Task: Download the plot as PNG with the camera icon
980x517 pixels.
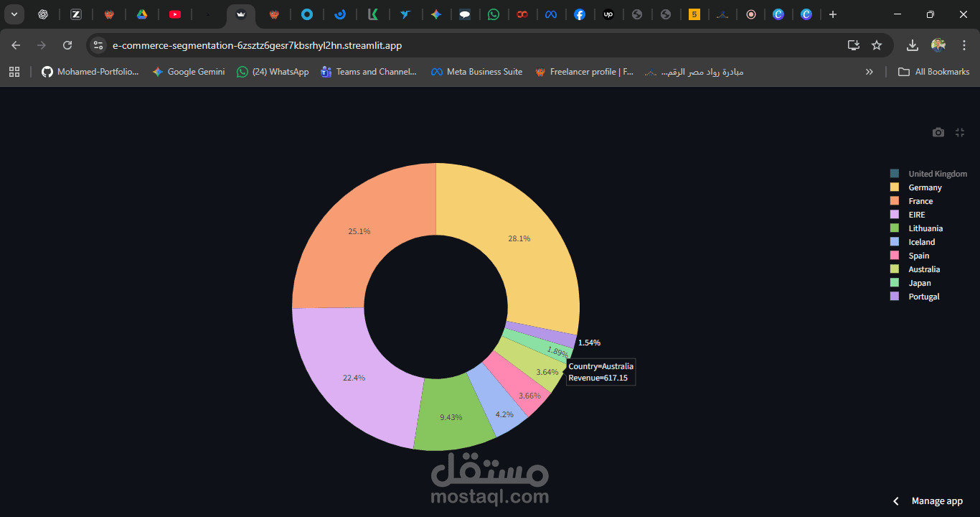Action: (x=938, y=132)
